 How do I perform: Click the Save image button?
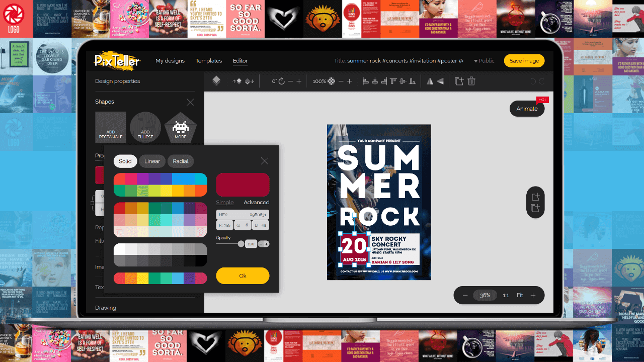point(524,61)
